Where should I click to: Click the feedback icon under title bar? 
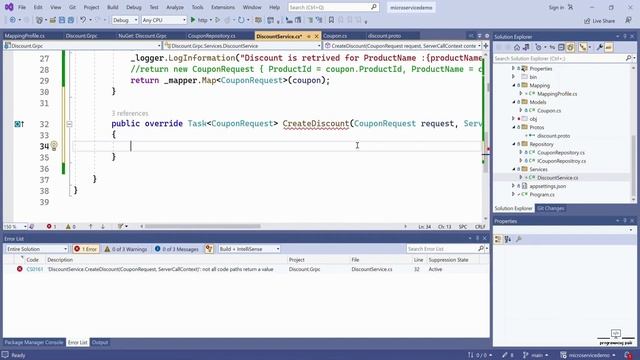(x=628, y=20)
